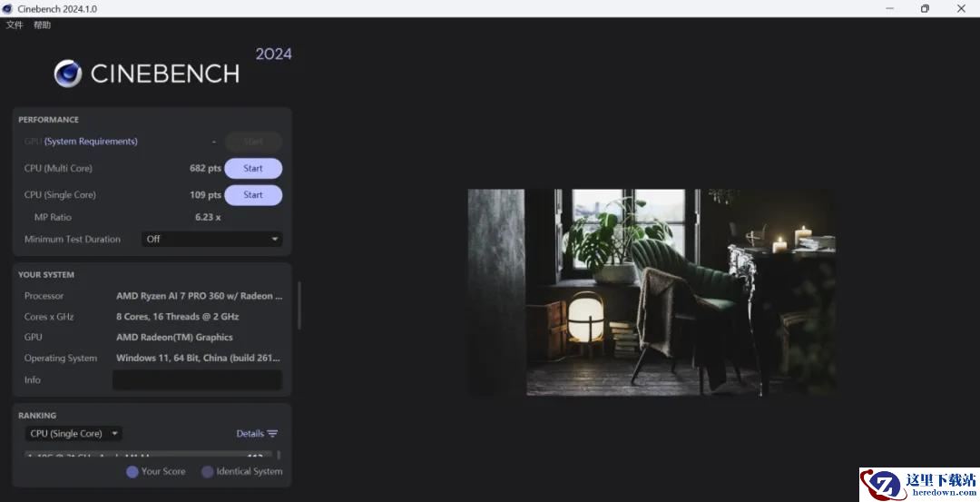Open the 文件 menu
Screen dimensions: 980x502
[x=15, y=25]
